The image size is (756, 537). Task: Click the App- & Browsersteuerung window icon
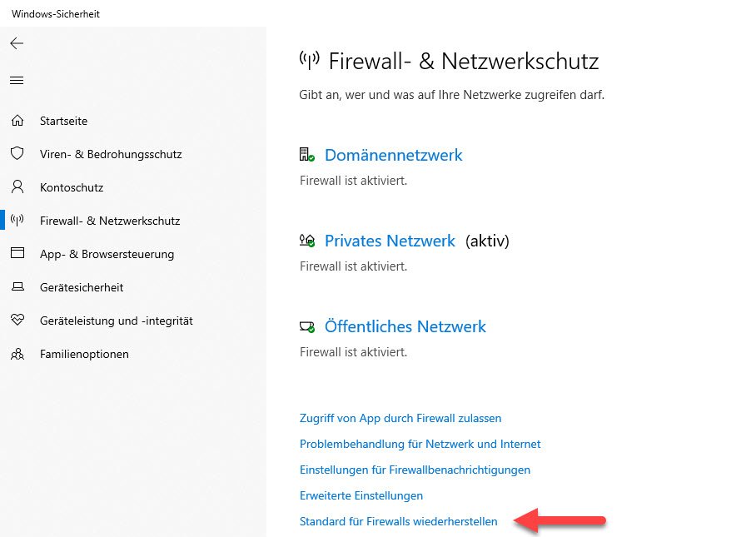click(x=17, y=254)
